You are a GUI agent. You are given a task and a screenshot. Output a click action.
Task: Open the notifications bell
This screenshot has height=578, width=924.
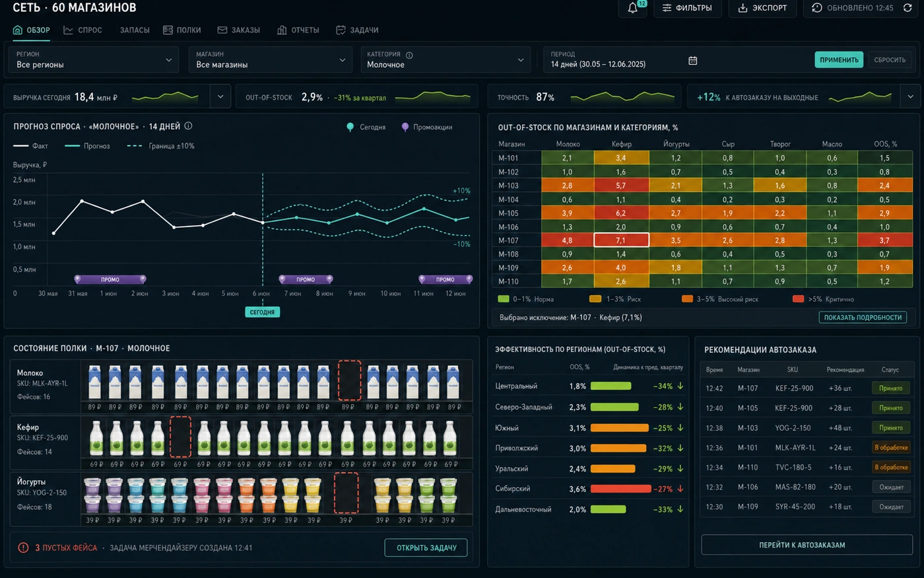click(632, 8)
